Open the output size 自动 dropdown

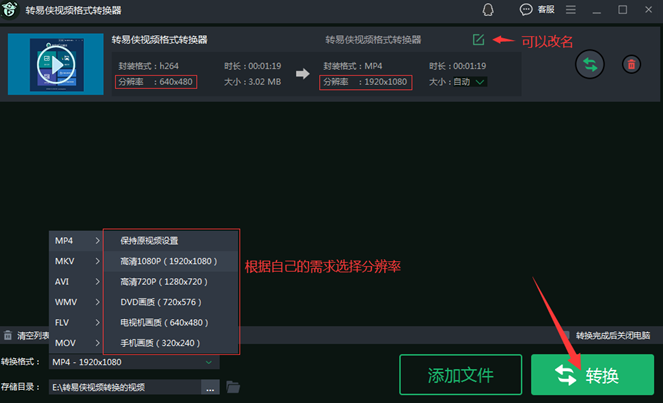[470, 82]
